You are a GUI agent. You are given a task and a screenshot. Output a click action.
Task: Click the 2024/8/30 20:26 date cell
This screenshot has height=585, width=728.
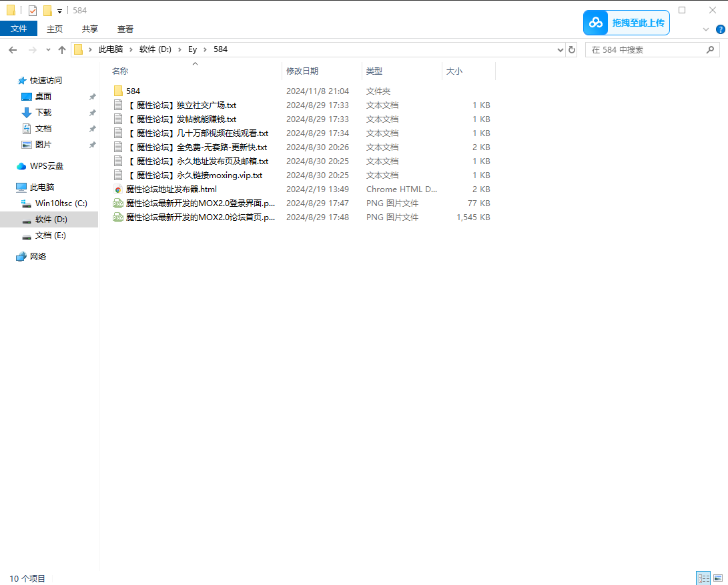coord(318,147)
